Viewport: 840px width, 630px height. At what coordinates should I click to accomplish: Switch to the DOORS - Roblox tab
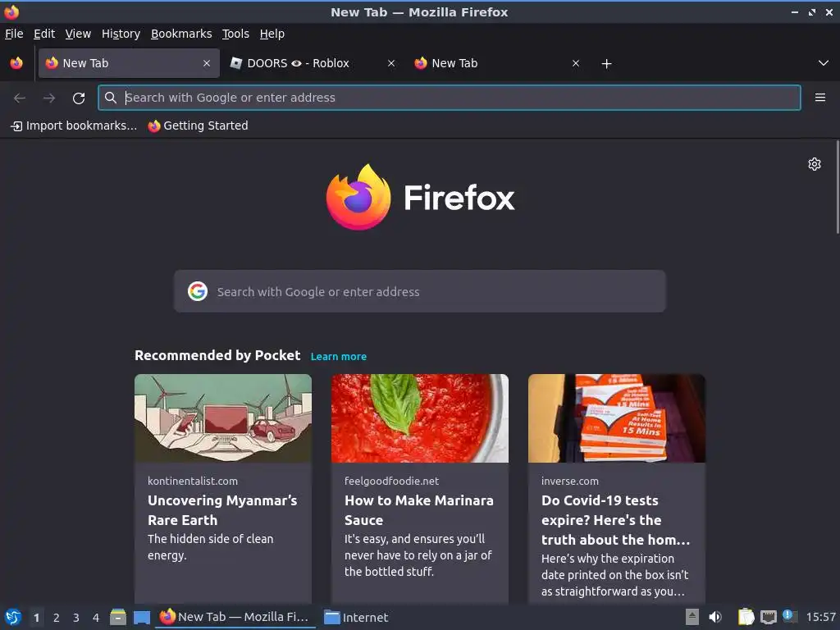point(313,63)
